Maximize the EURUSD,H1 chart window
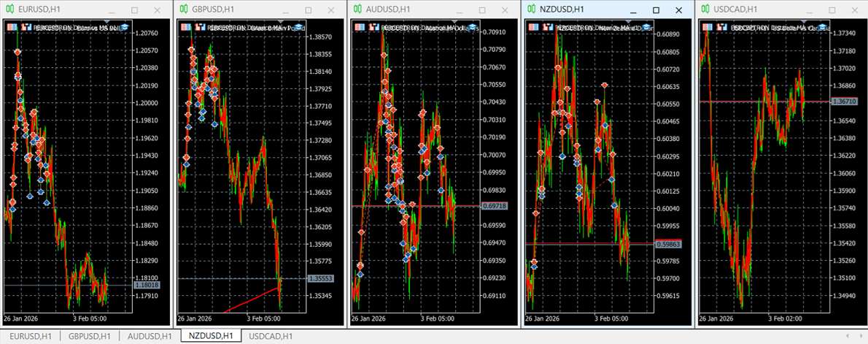 tap(134, 10)
